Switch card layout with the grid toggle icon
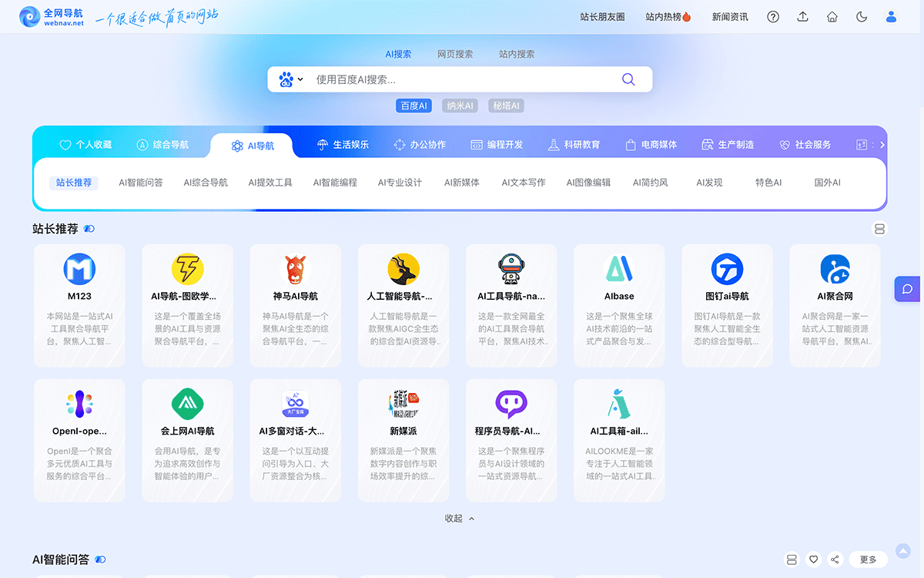Viewport: 924px width, 578px height. [x=879, y=229]
